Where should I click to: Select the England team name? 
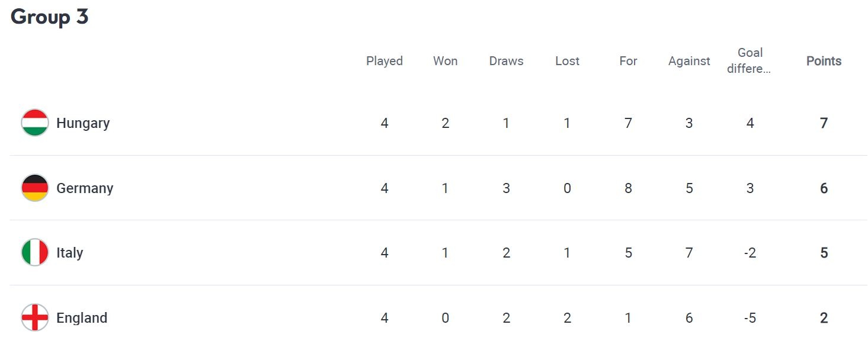[82, 318]
